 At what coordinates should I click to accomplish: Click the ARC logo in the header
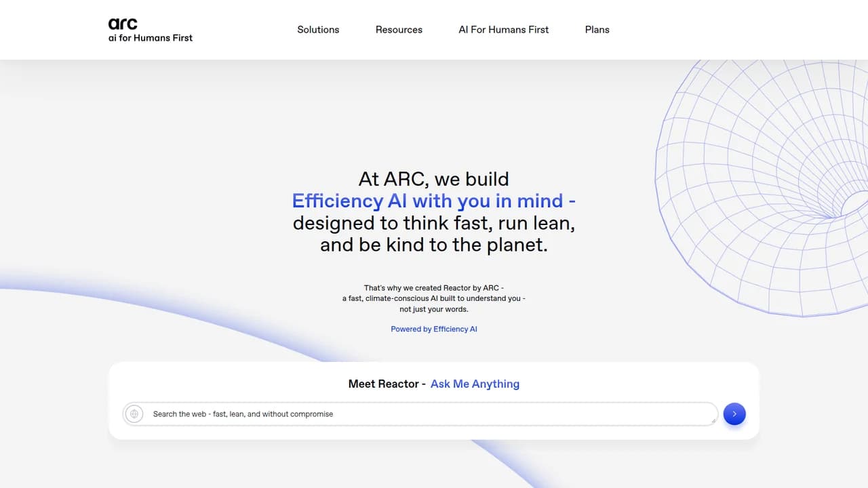pyautogui.click(x=123, y=23)
